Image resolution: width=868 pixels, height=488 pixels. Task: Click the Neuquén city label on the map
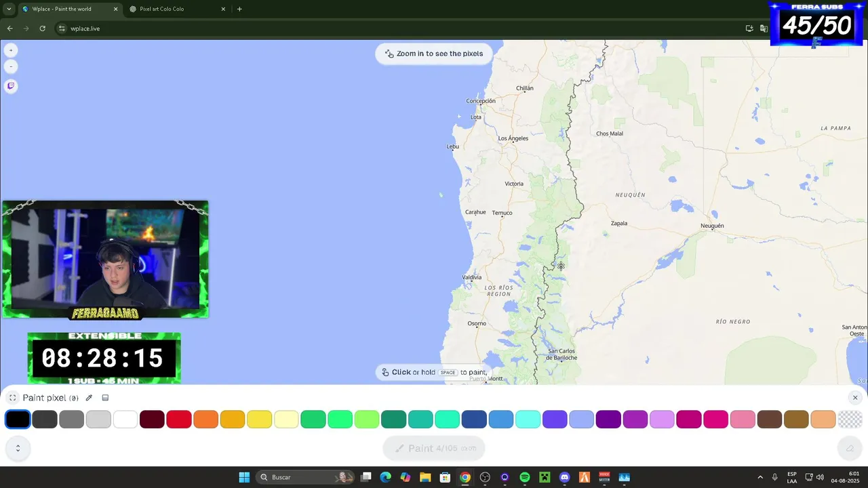pyautogui.click(x=712, y=226)
